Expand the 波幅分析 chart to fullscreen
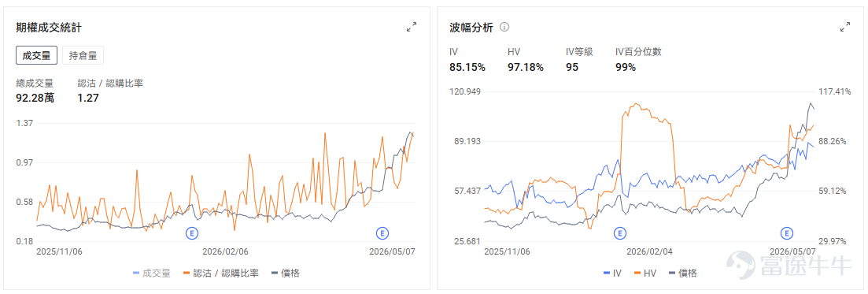 [x=844, y=27]
